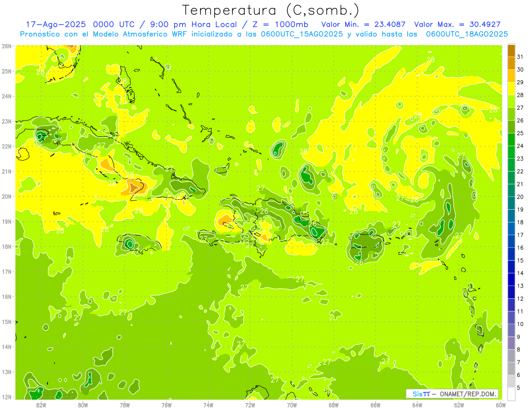This screenshot has width=532, height=411.
Task: Click the orange-brown colorbar swatch above 31
Action: coord(511,51)
